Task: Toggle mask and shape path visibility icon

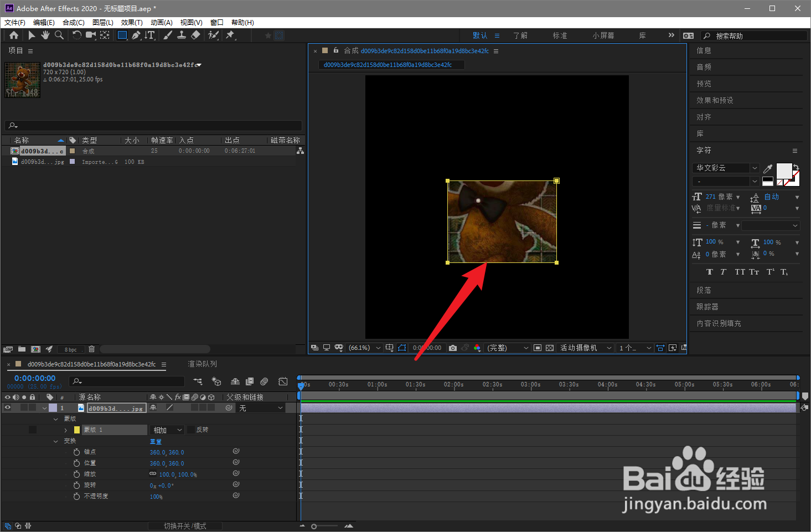Action: (x=402, y=348)
